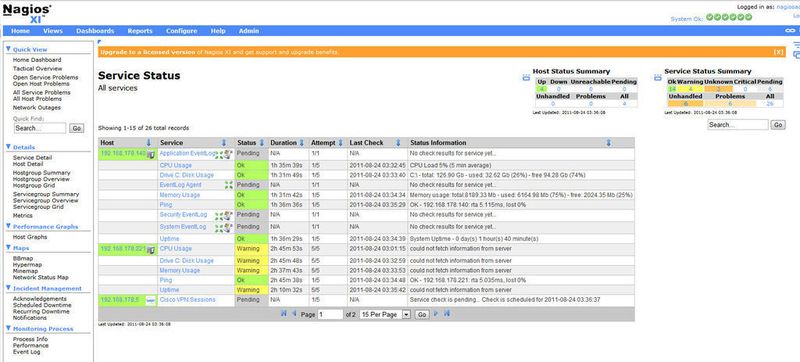Click host icon beside 192.168.178.221
This screenshot has width=800, height=362.
[151, 250]
